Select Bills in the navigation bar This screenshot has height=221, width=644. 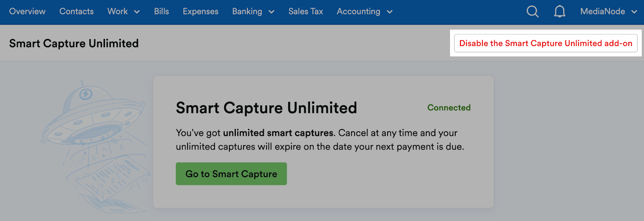point(161,12)
